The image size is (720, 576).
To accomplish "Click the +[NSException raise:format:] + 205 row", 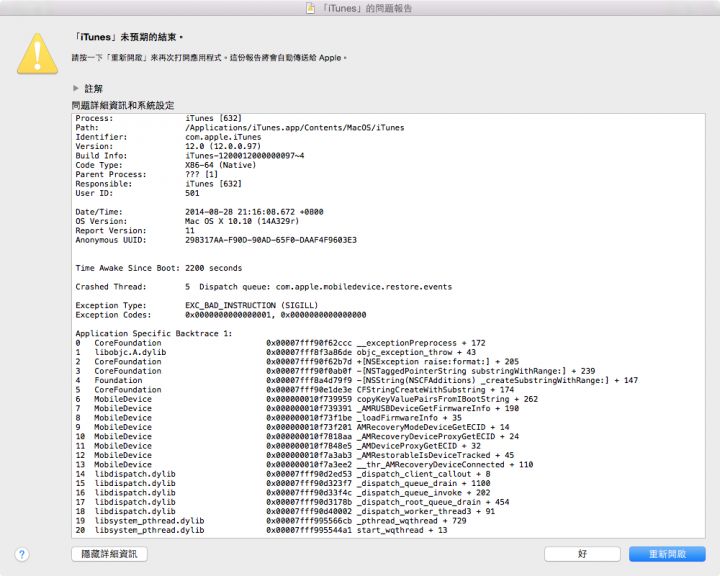I will [x=297, y=361].
